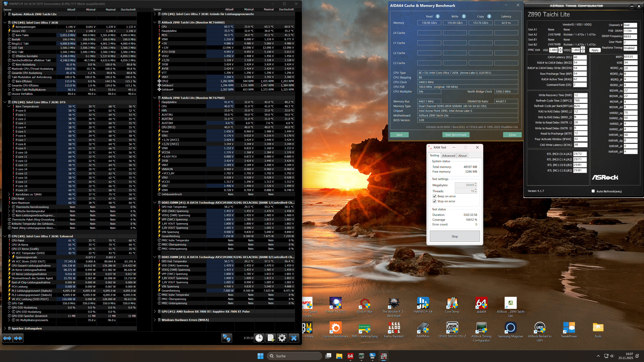Image resolution: width=644 pixels, height=362 pixels.
Task: Toggle the Beep on error checkbox
Action: click(x=435, y=196)
